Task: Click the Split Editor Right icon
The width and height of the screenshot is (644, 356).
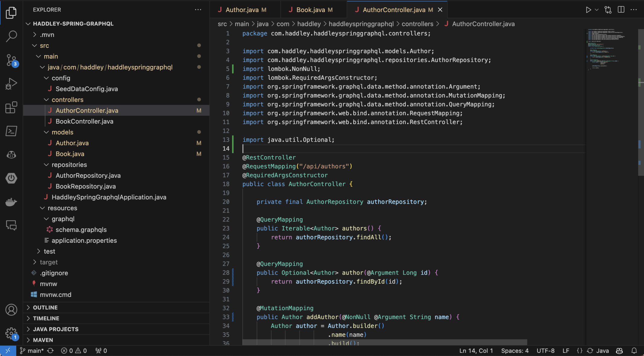Action: click(621, 10)
